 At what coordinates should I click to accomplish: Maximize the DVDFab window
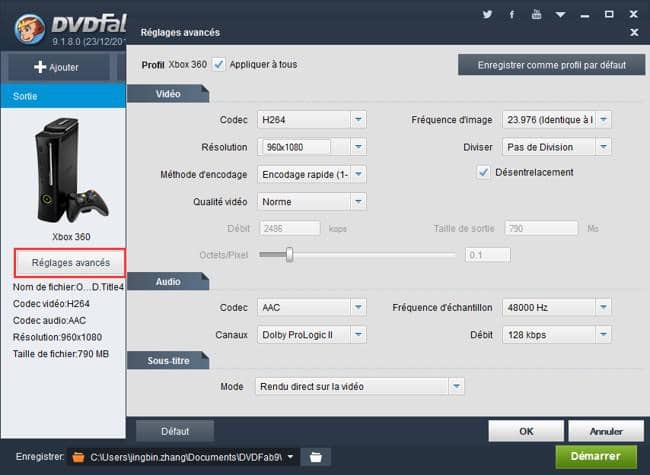[609, 14]
